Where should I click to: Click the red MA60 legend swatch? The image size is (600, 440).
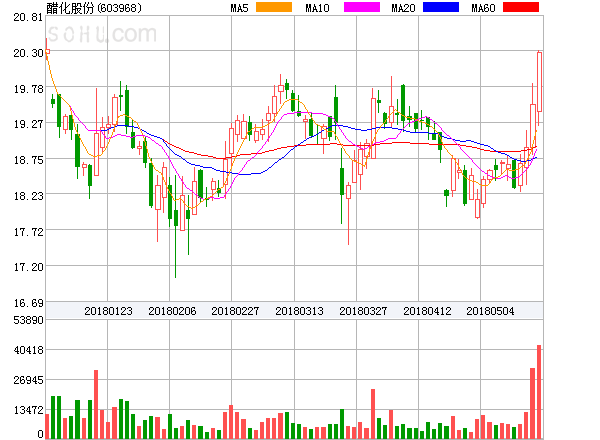(521, 7)
